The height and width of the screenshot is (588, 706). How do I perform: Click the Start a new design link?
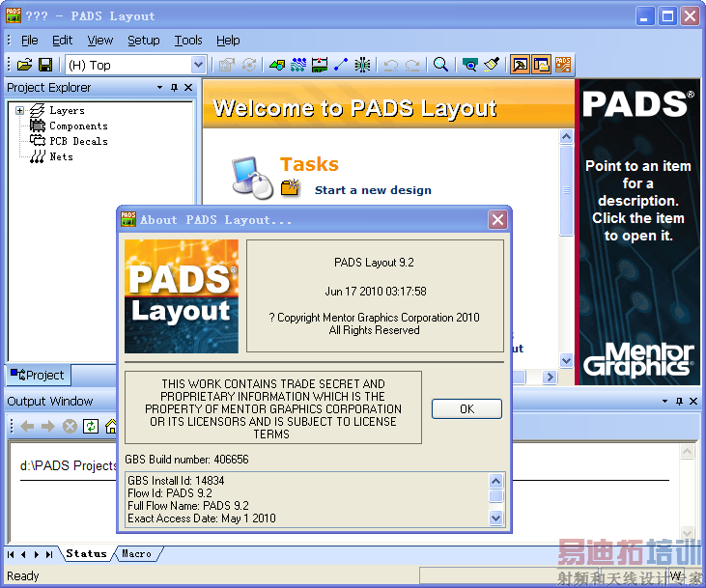[373, 190]
